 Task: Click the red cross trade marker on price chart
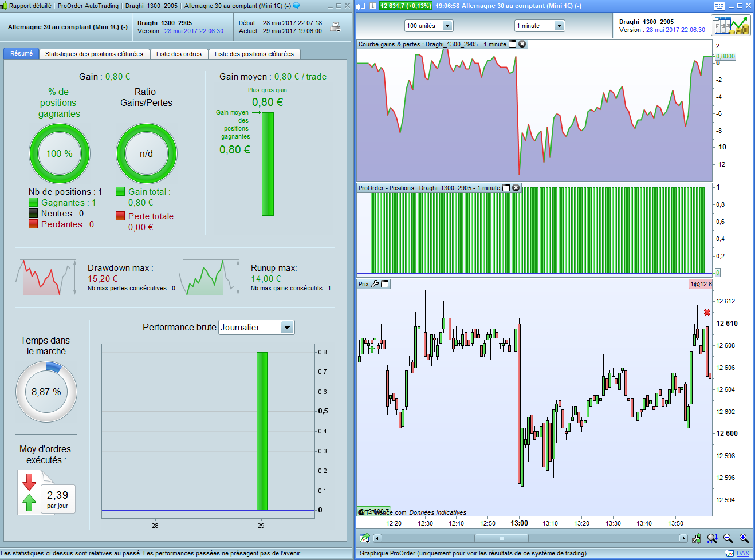pos(707,312)
